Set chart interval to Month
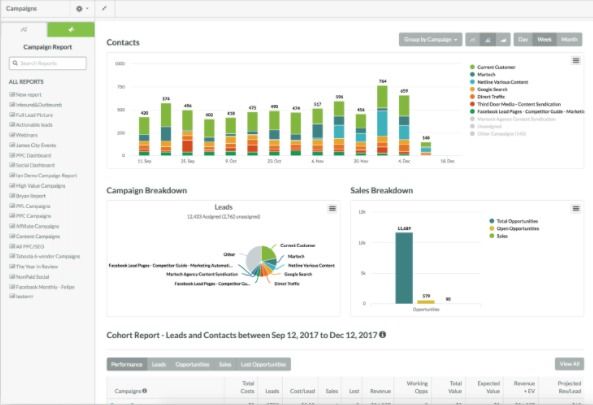Image resolution: width=593 pixels, height=405 pixels. click(569, 39)
